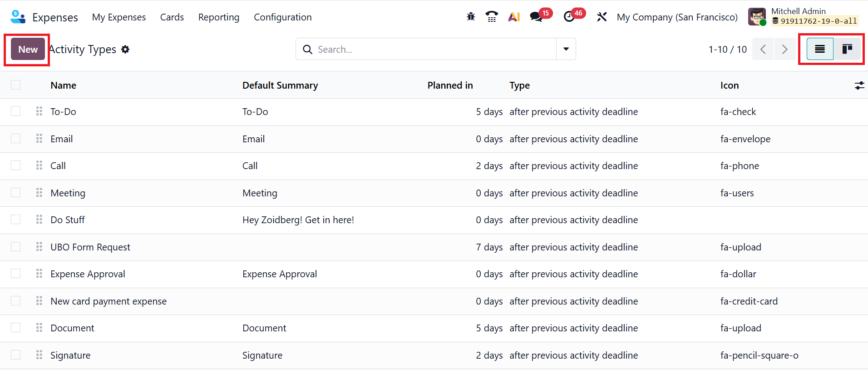Screen dimensions: 868x370
Task: Open the activities clock icon
Action: (569, 17)
